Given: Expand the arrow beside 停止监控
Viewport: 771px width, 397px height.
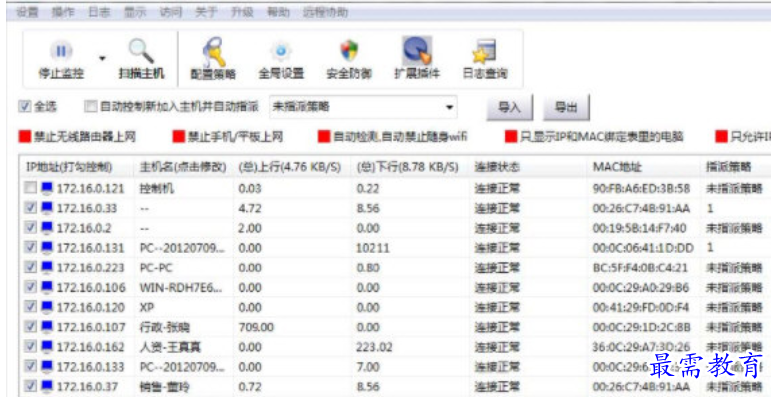Looking at the screenshot, I should coord(102,59).
